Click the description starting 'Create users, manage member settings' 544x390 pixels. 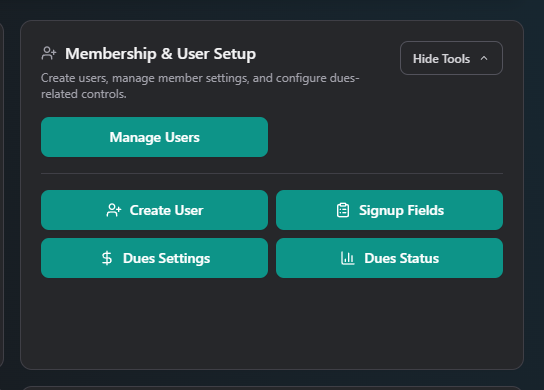click(200, 86)
